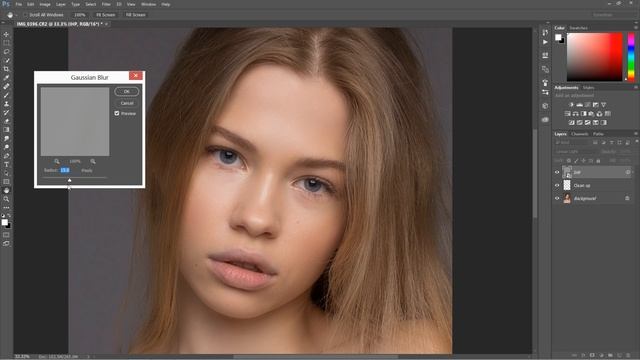Image resolution: width=640 pixels, height=360 pixels.
Task: Hide the HP layer
Action: tap(557, 172)
